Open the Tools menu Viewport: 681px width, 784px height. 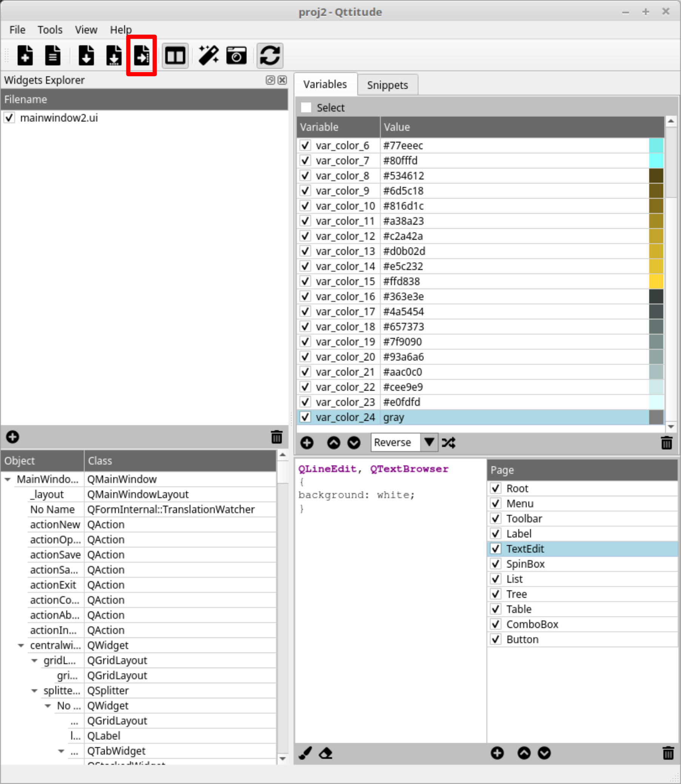[50, 30]
